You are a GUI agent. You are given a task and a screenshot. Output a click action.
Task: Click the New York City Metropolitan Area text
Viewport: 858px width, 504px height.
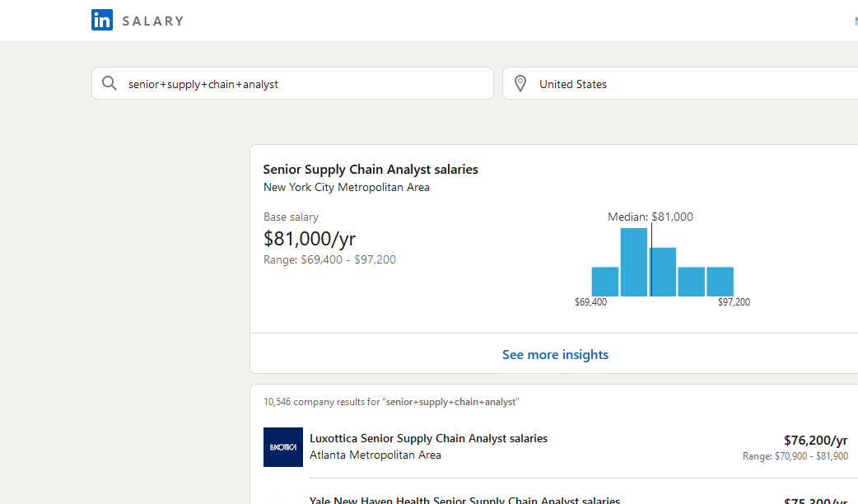[x=346, y=188]
